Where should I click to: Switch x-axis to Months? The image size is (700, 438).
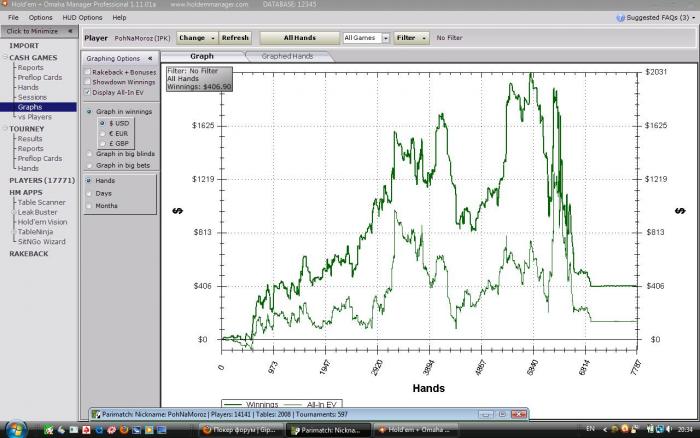click(x=88, y=206)
